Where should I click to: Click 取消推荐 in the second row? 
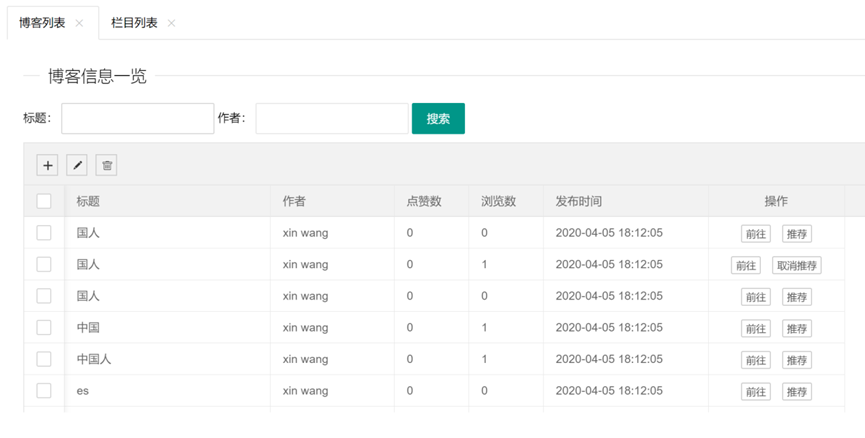click(x=797, y=266)
